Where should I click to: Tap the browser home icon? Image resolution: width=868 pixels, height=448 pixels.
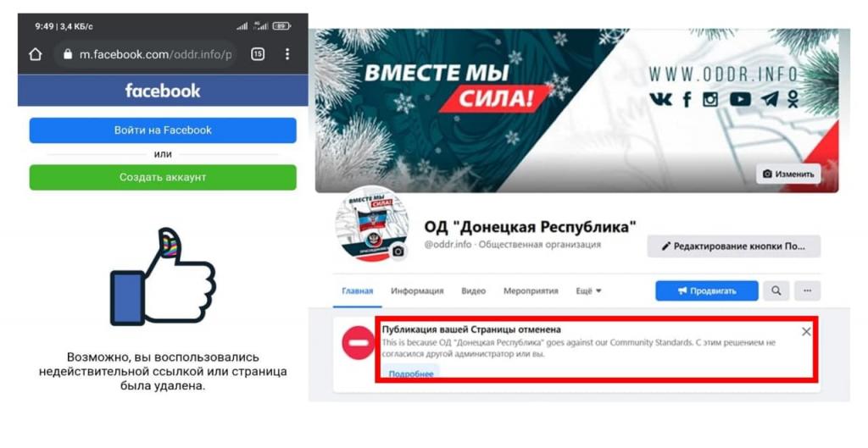(36, 54)
